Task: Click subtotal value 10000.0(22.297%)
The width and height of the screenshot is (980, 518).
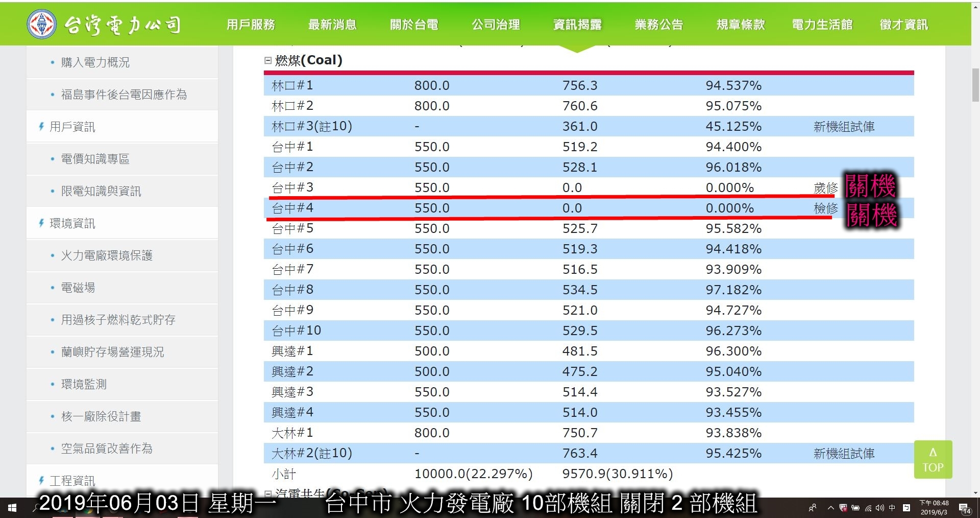Action: pyautogui.click(x=474, y=474)
